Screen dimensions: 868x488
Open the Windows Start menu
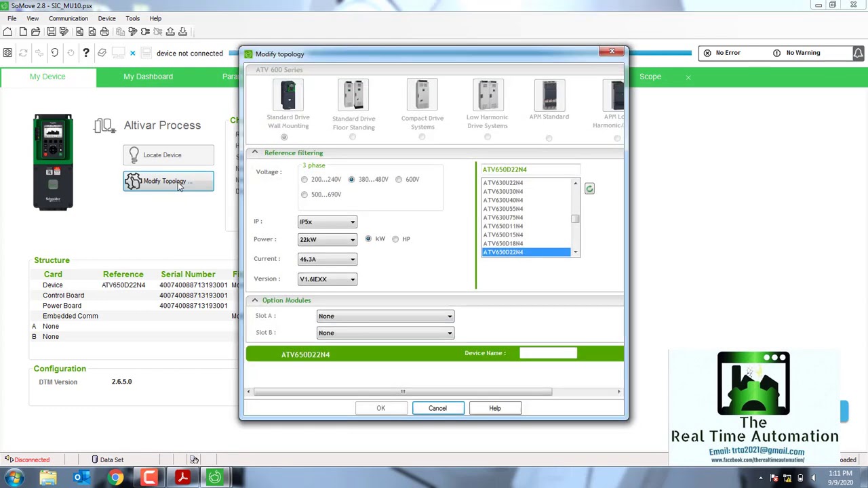pyautogui.click(x=14, y=478)
